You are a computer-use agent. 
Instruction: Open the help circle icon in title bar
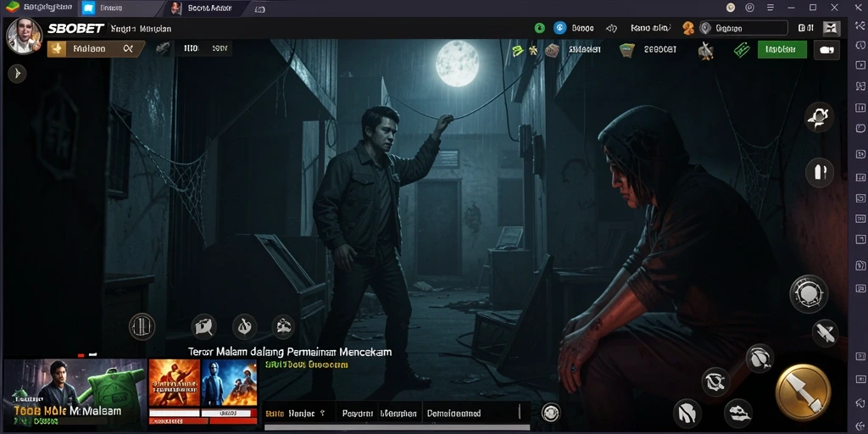(x=750, y=8)
